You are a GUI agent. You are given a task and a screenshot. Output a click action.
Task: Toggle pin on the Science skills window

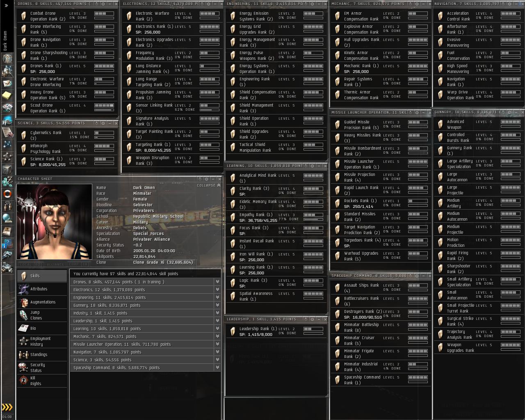tap(103, 123)
